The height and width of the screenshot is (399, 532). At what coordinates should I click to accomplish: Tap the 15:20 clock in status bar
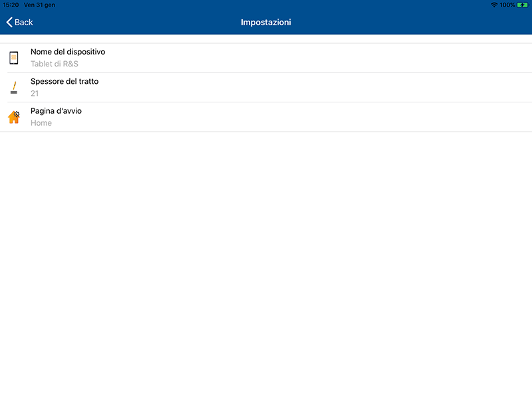(11, 5)
